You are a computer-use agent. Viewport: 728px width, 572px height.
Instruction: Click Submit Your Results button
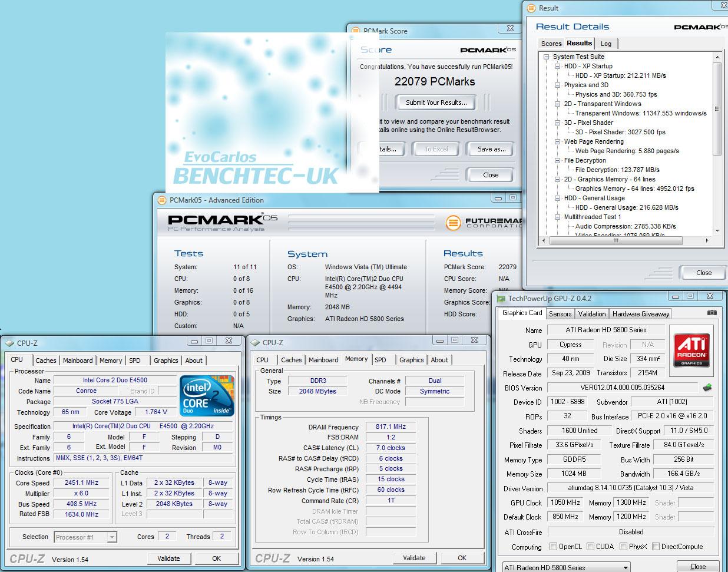436,103
